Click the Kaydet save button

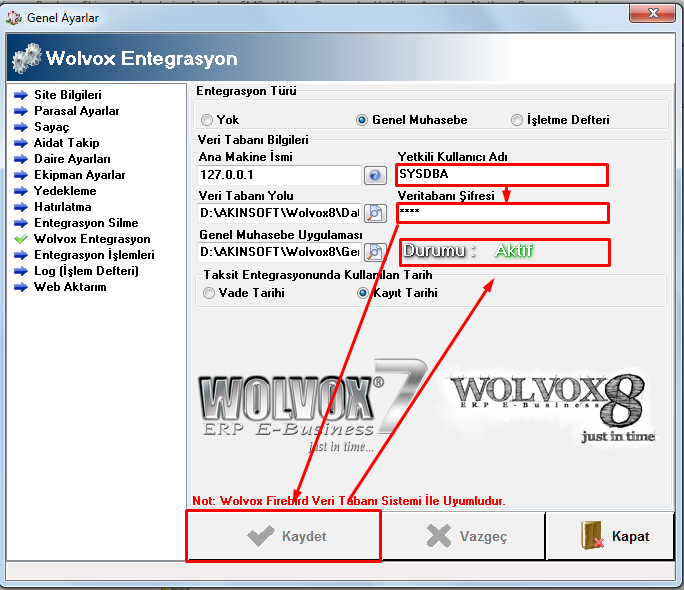click(x=284, y=536)
